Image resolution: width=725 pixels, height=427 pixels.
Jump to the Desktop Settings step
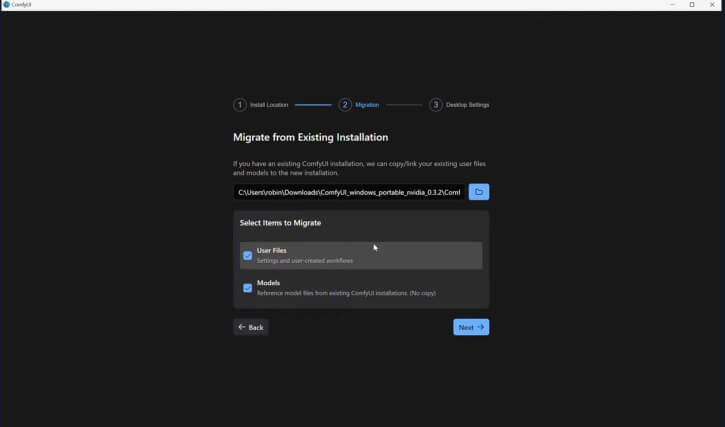[x=467, y=105]
